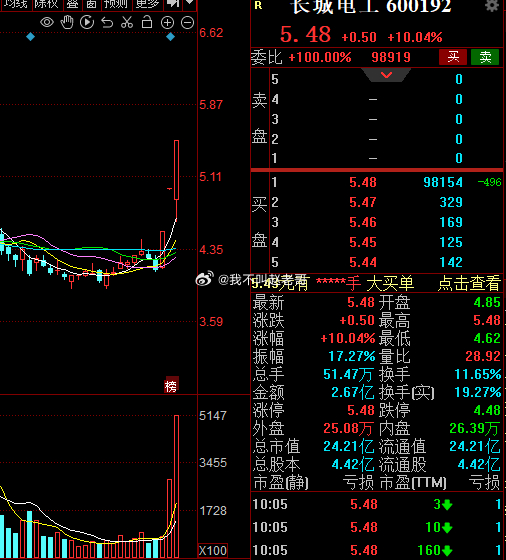Click the trade row with volume 10
Screen dimensions: 506x560
click(377, 527)
